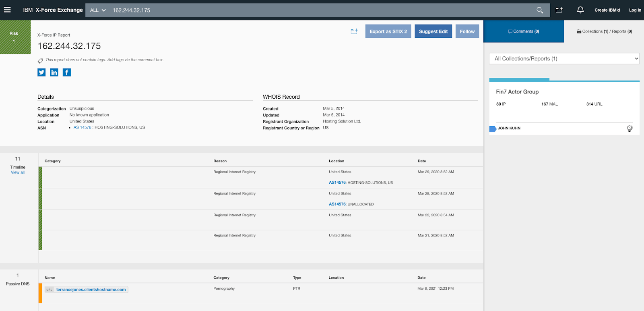Click the Reason column header in timeline
Image resolution: width=644 pixels, height=311 pixels.
220,161
